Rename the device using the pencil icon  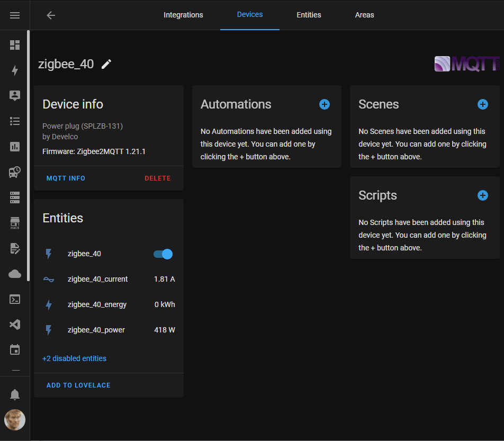[106, 64]
